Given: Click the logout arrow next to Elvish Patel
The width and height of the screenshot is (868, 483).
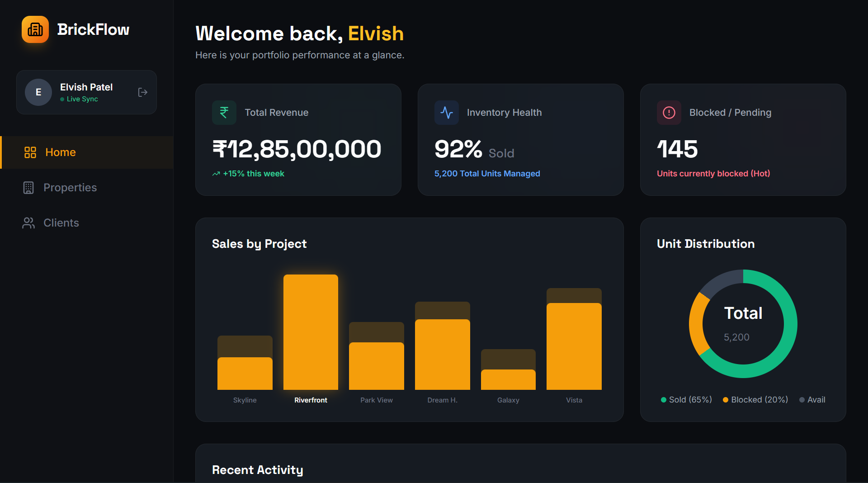Looking at the screenshot, I should pos(142,92).
